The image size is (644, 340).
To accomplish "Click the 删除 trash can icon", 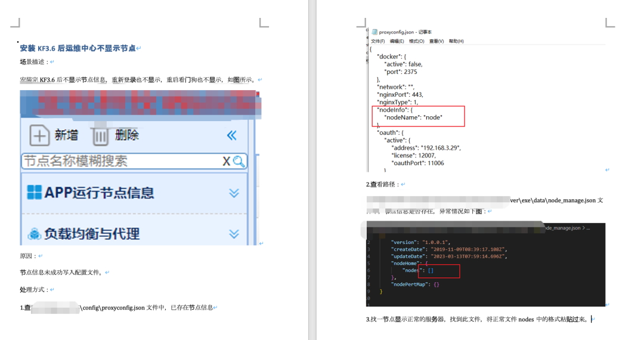I will pyautogui.click(x=100, y=136).
